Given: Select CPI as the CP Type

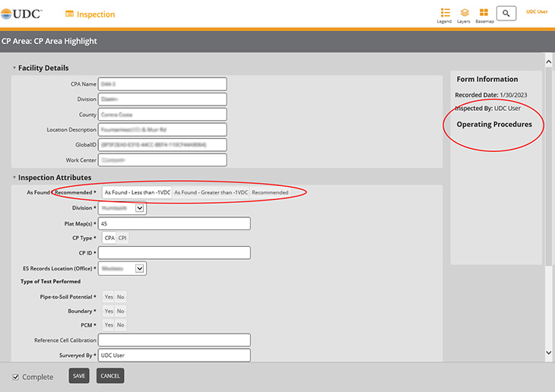Looking at the screenshot, I should (x=122, y=239).
